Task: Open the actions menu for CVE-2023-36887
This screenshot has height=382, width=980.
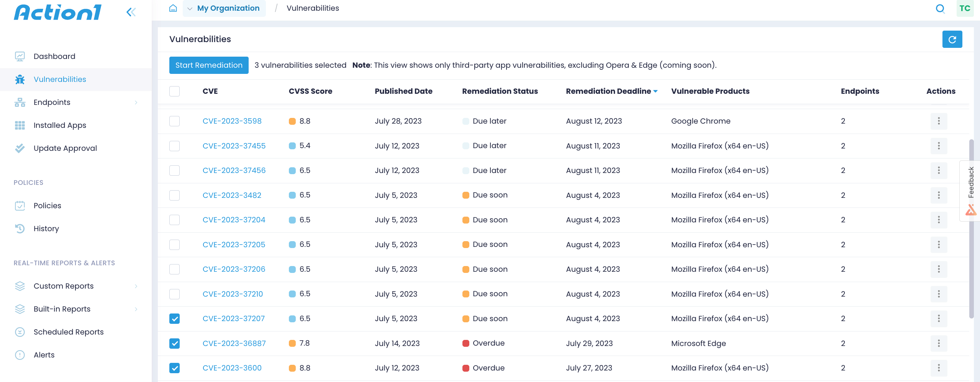Action: coord(939,343)
